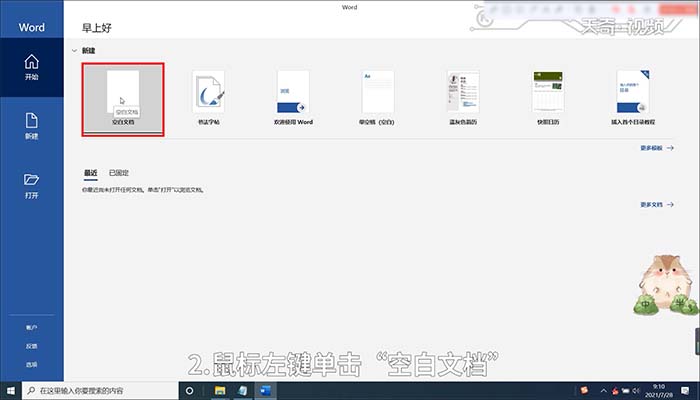
Task: Create a 空白文档 blank document
Action: click(123, 99)
